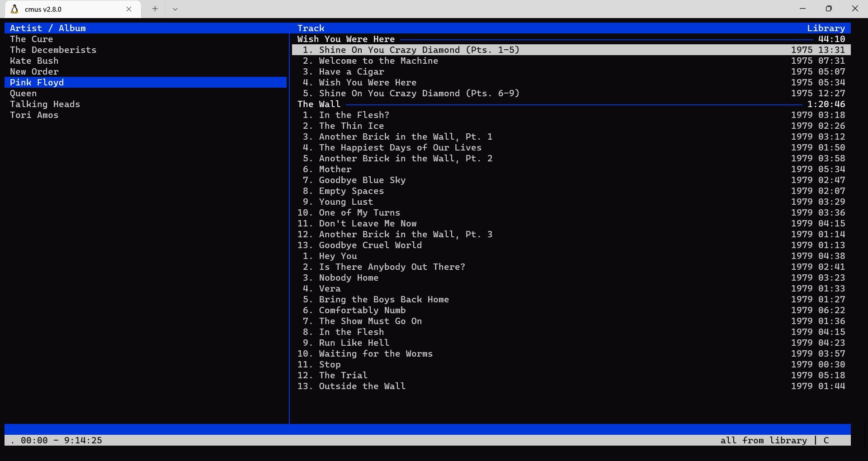Select "Another Brick in the Wall, Pt. 3"
868x461 pixels.
coord(571,234)
